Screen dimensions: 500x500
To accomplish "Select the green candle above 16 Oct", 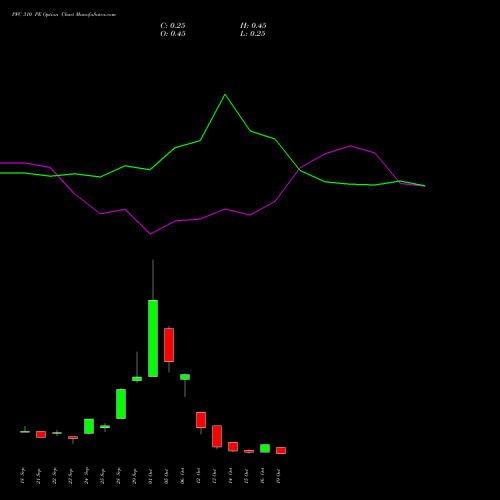I will 265,448.
